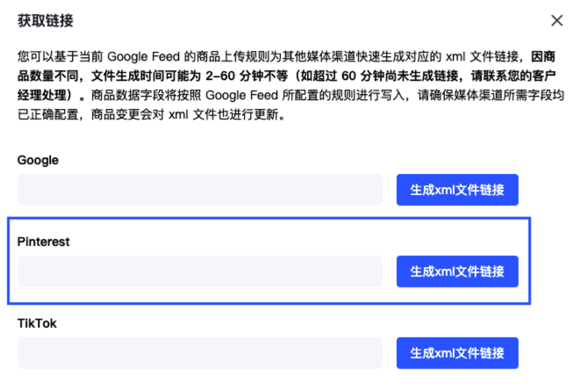This screenshot has height=391, width=588.
Task: Click the phrase 请确保媒体渠道所需字段均 in description
Action: tap(491, 96)
